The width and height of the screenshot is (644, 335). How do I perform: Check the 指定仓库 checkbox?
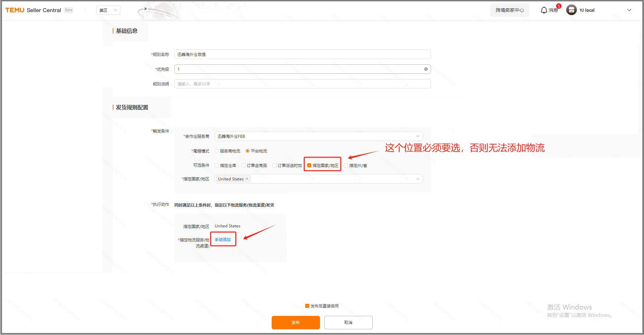pos(217,165)
